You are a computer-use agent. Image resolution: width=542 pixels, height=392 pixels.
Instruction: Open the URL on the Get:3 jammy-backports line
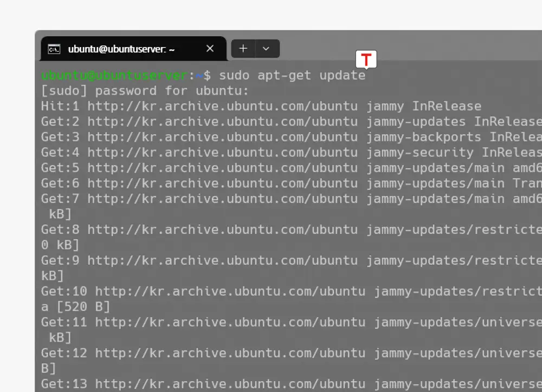pos(222,137)
